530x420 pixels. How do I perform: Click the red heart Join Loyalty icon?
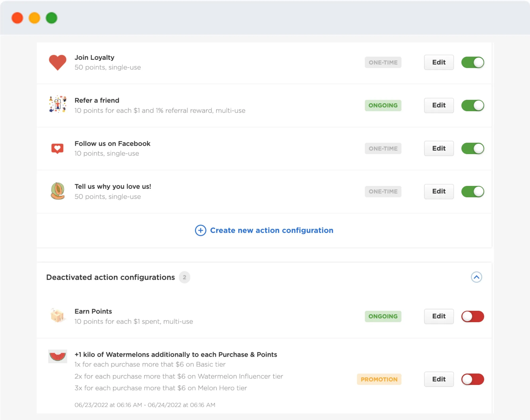[58, 62]
